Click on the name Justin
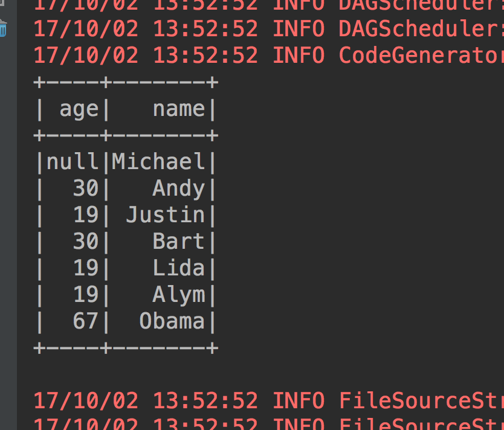 coord(166,215)
